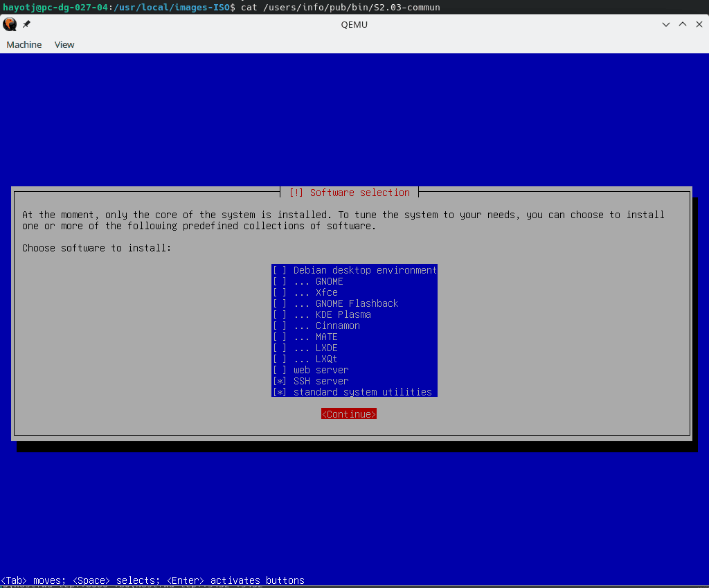The height and width of the screenshot is (588, 709).
Task: Check Debian desktop environment option
Action: tap(280, 270)
